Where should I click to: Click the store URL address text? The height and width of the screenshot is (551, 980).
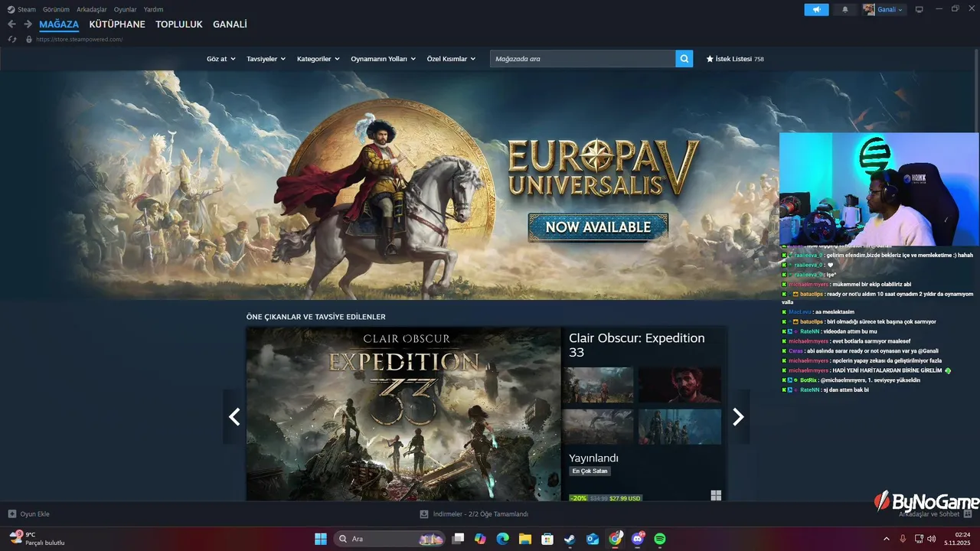(80, 39)
